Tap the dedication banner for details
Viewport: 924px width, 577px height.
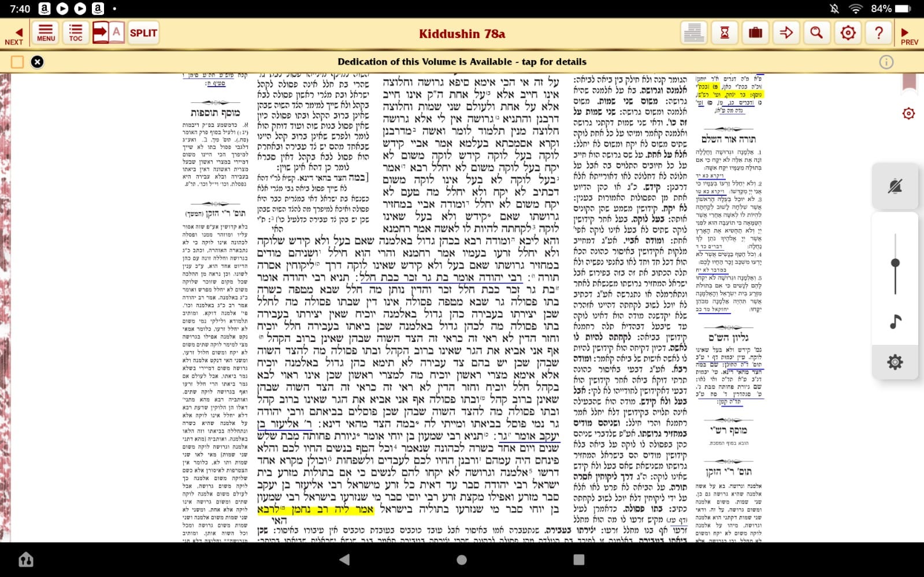point(462,62)
